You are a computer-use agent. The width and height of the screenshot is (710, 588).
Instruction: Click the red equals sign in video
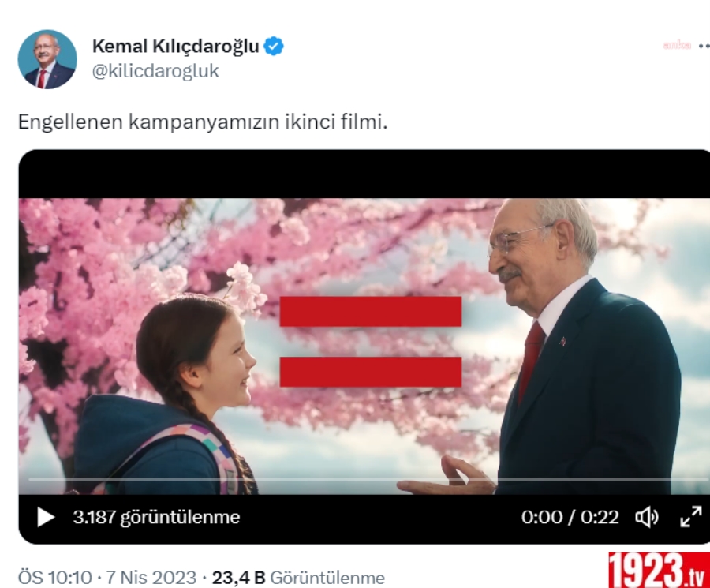coord(371,342)
